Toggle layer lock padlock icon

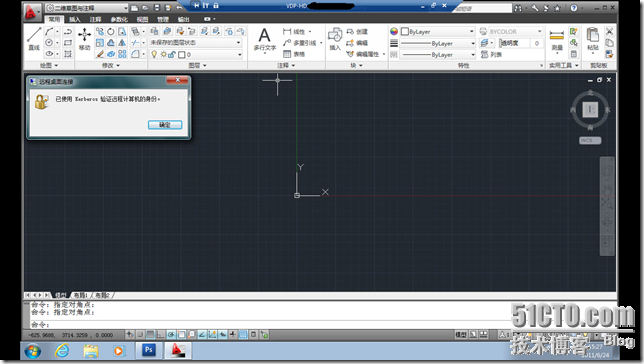pyautogui.click(x=172, y=54)
